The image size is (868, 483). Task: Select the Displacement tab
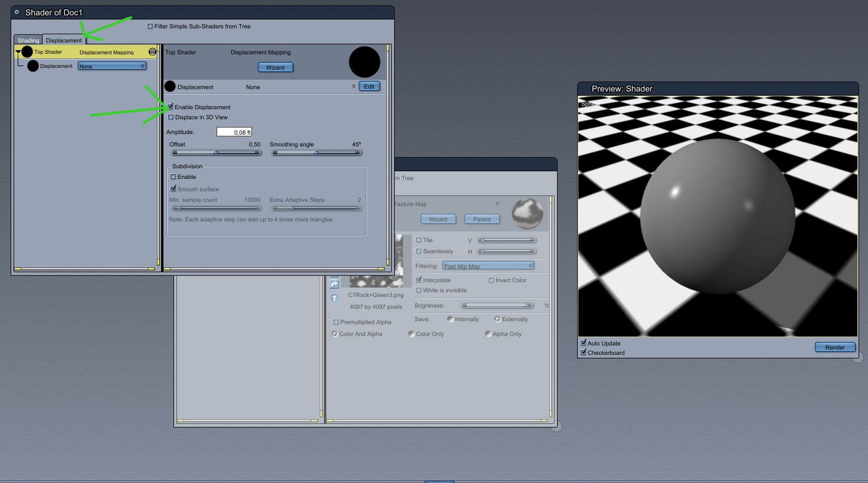(x=64, y=40)
